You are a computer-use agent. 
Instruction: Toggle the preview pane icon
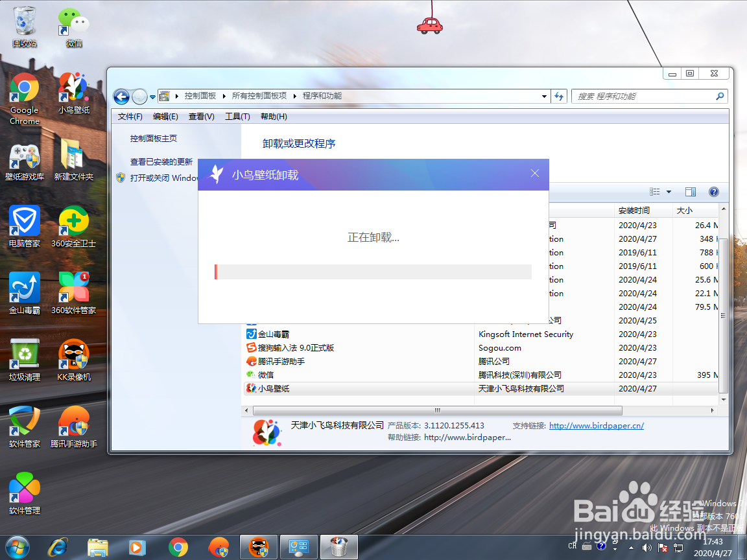691,192
